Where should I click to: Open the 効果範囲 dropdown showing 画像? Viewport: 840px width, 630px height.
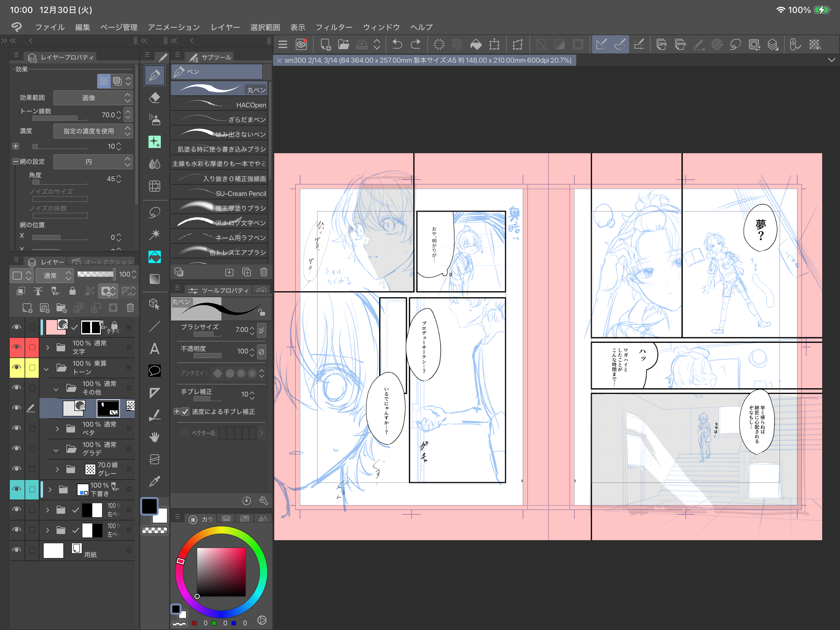(x=93, y=98)
